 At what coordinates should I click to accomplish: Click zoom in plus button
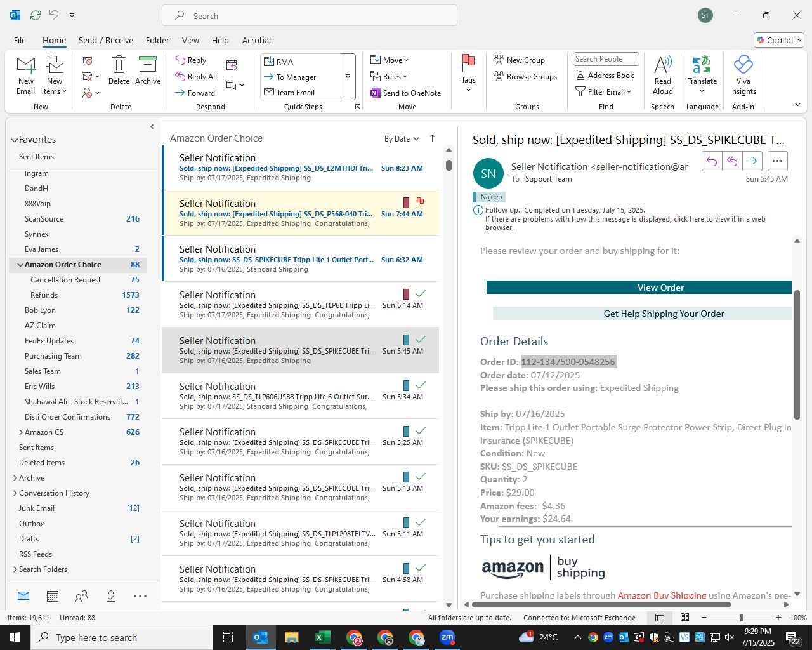[779, 618]
